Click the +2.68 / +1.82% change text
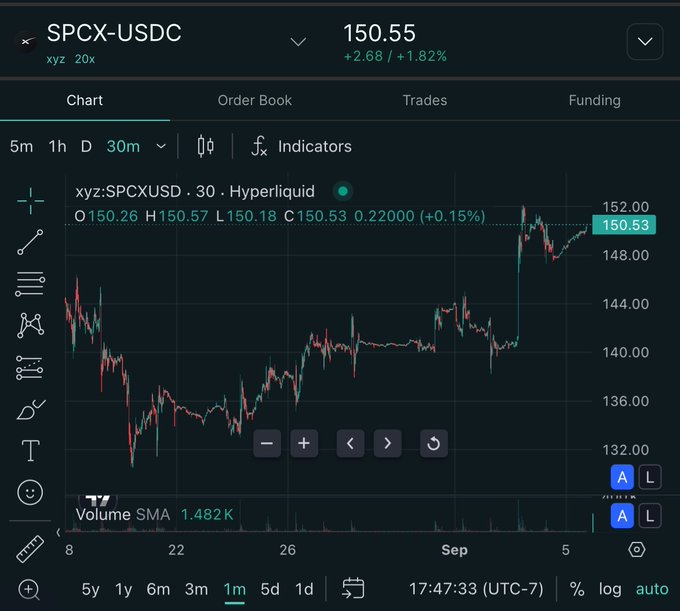The width and height of the screenshot is (680, 611). (395, 56)
